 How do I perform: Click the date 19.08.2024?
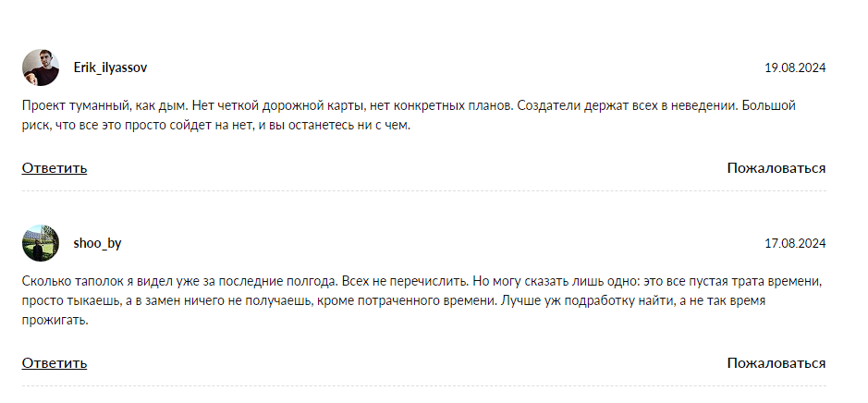(x=795, y=68)
